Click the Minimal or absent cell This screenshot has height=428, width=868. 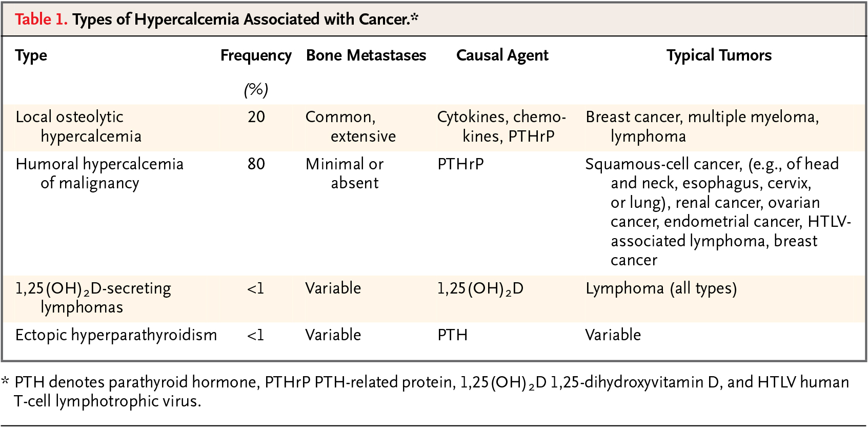point(345,173)
